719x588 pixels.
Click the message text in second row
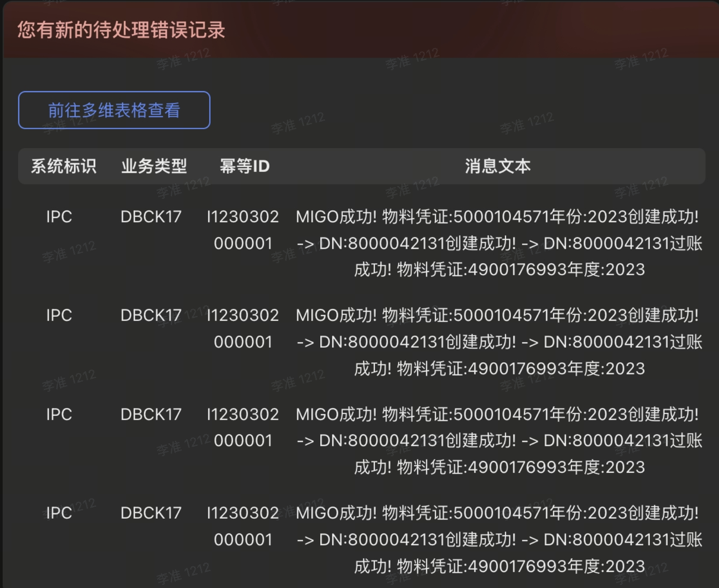pos(499,342)
